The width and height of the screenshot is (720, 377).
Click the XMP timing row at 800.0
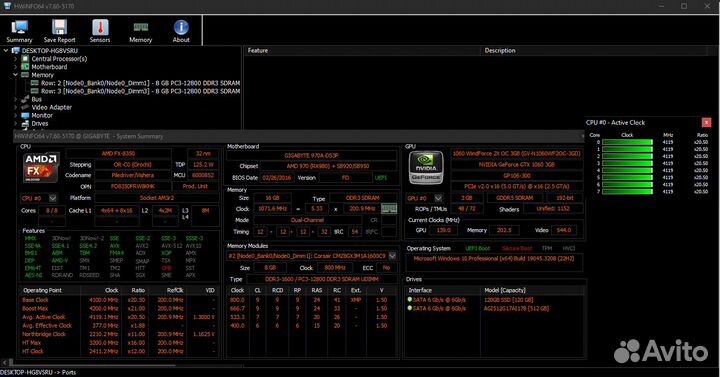pos(311,300)
